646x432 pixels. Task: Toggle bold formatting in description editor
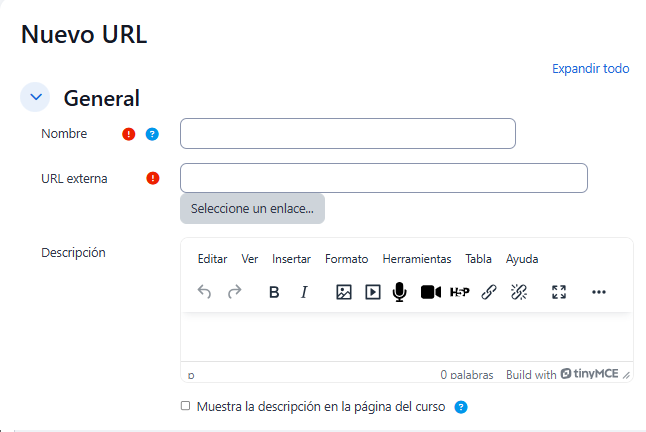click(274, 292)
